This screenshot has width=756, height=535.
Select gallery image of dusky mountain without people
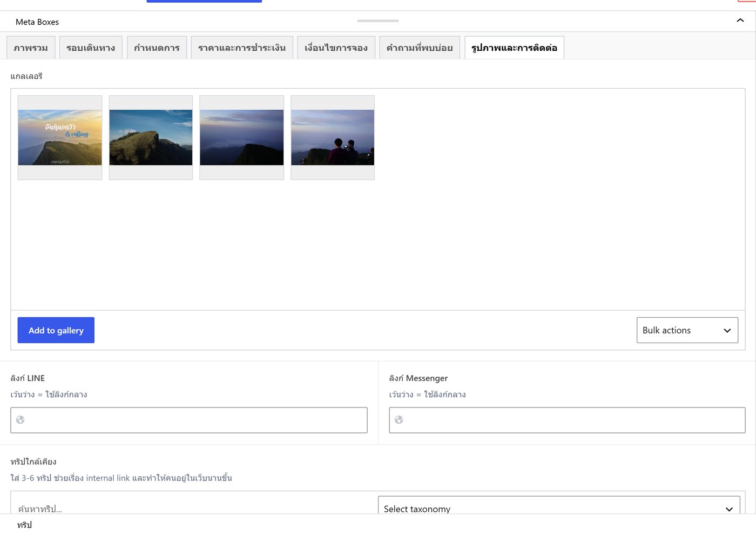(242, 138)
